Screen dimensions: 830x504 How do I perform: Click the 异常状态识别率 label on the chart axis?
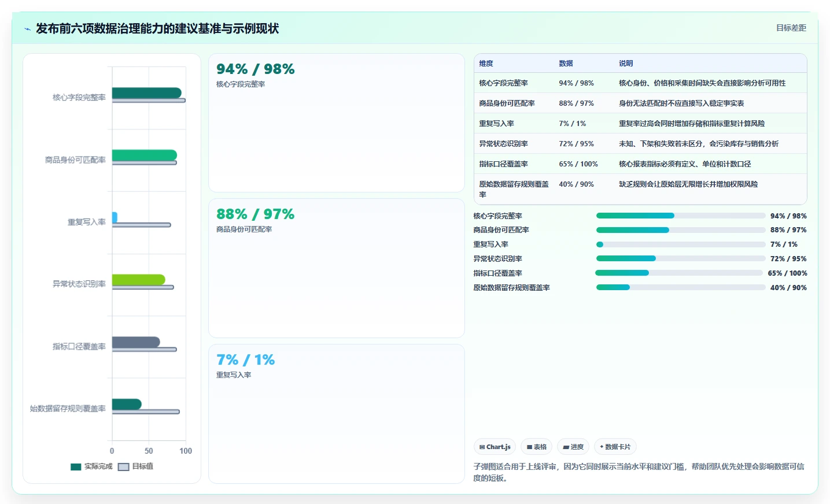coord(79,284)
